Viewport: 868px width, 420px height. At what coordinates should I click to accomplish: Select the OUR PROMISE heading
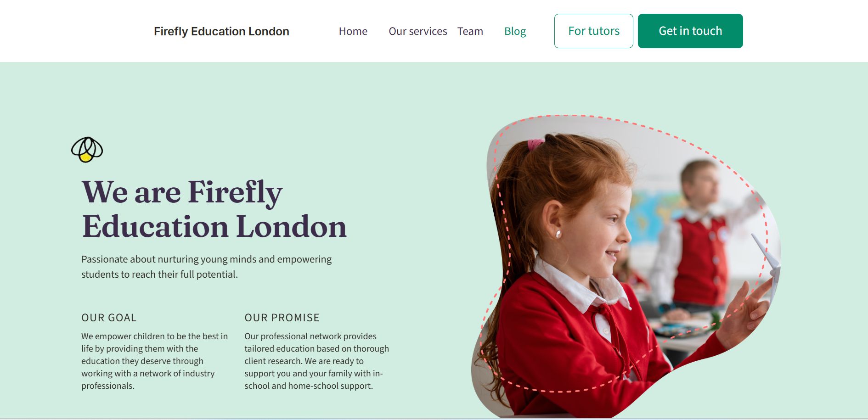(282, 318)
